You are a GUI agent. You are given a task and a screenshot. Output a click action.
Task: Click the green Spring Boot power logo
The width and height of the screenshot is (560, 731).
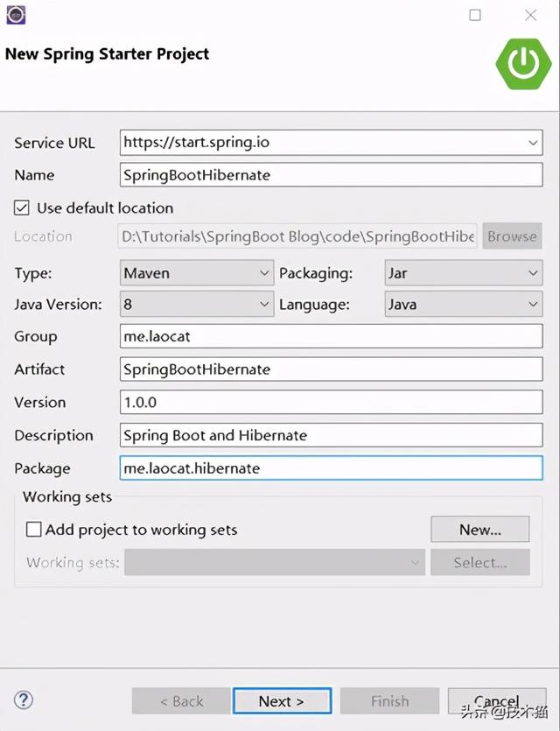(523, 64)
